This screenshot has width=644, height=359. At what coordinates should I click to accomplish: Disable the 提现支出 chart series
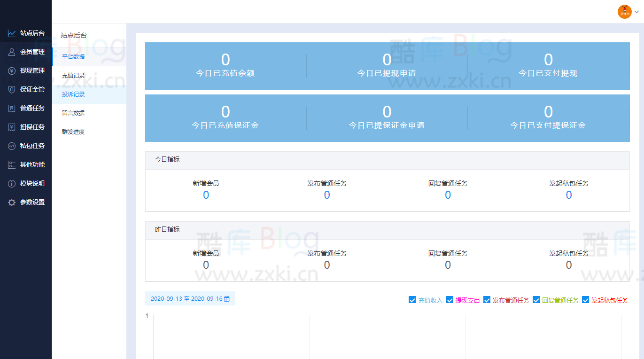[x=450, y=299]
